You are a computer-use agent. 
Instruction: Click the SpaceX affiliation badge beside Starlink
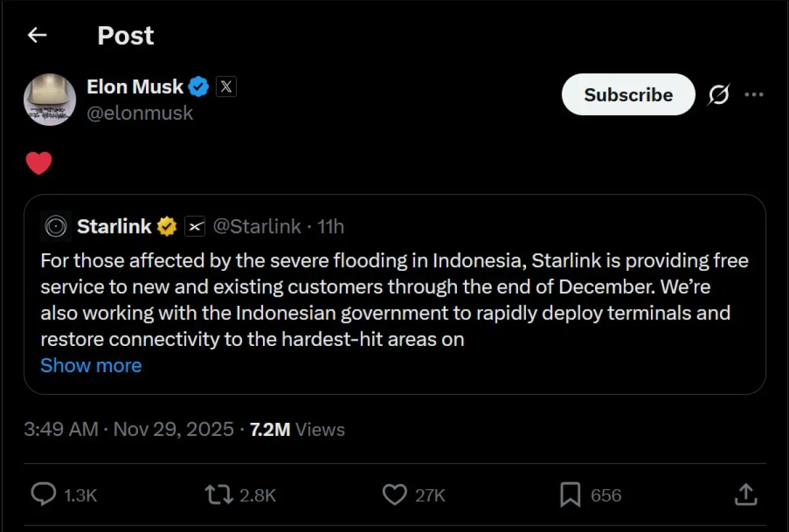click(x=195, y=227)
